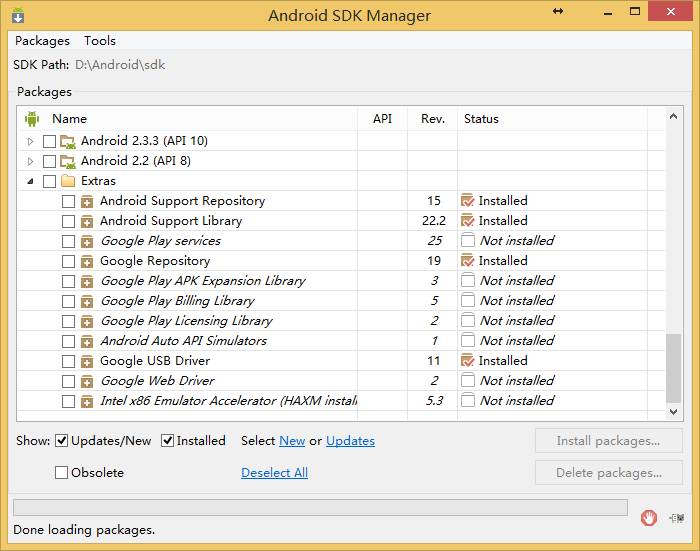Click the Installed status icon for Android Support Repository

pyautogui.click(x=467, y=200)
